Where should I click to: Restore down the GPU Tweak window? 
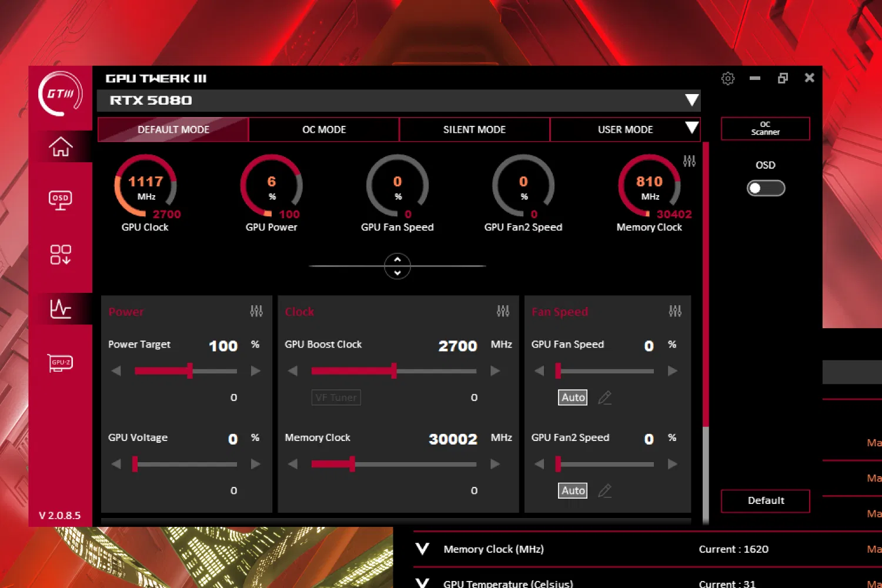pos(783,78)
